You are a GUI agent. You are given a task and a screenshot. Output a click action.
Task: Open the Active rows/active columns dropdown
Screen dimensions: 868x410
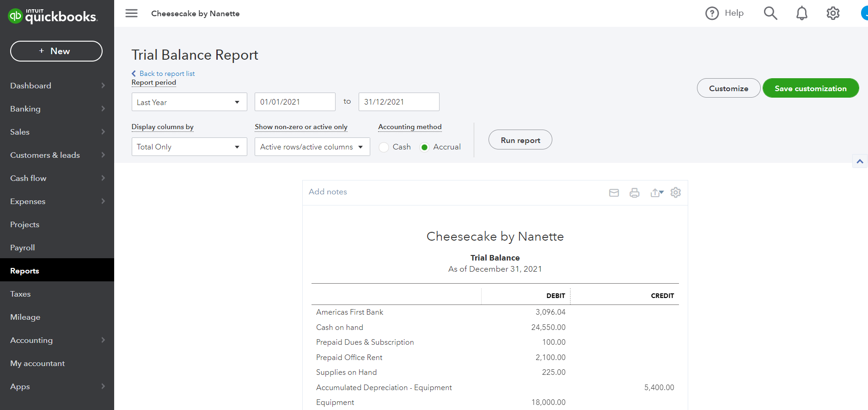click(312, 147)
